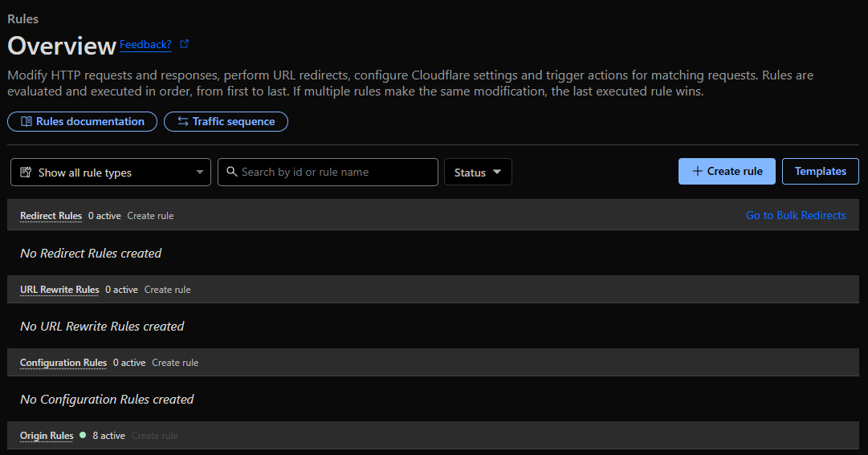Screen dimensions: 868x455
Task: Open the Status filter dropdown
Action: pos(478,173)
